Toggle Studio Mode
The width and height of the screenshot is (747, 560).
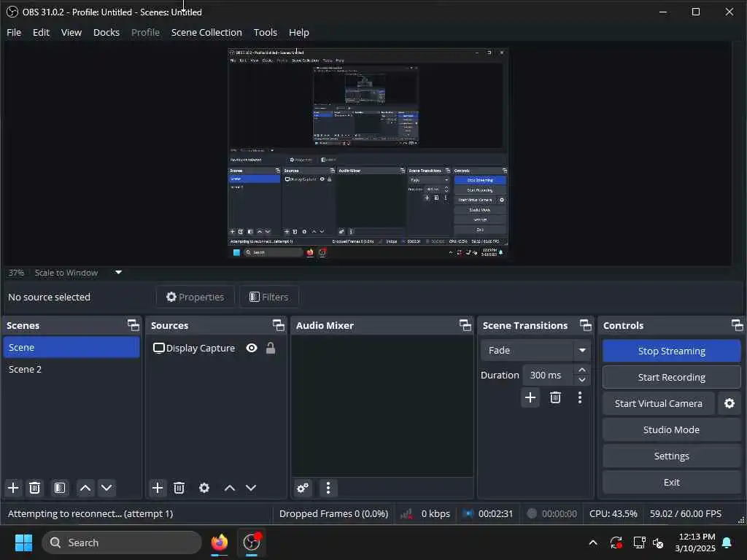click(671, 429)
